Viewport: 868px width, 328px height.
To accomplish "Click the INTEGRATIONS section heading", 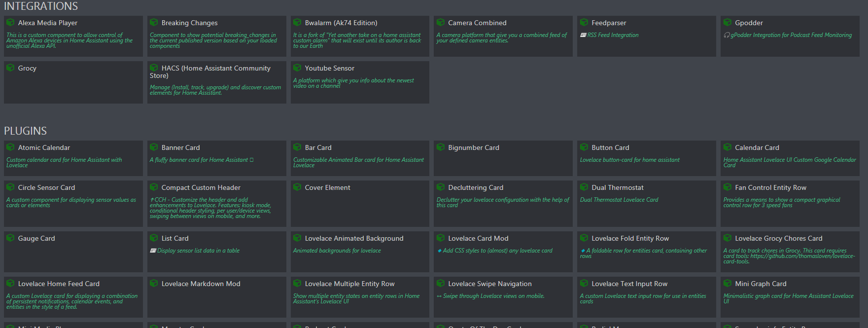I will click(41, 6).
